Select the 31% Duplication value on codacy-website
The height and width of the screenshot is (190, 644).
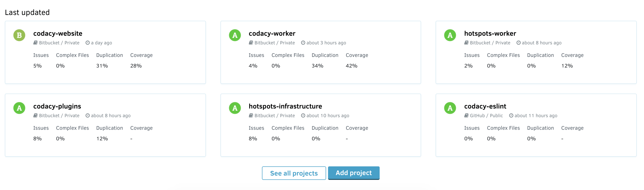102,66
